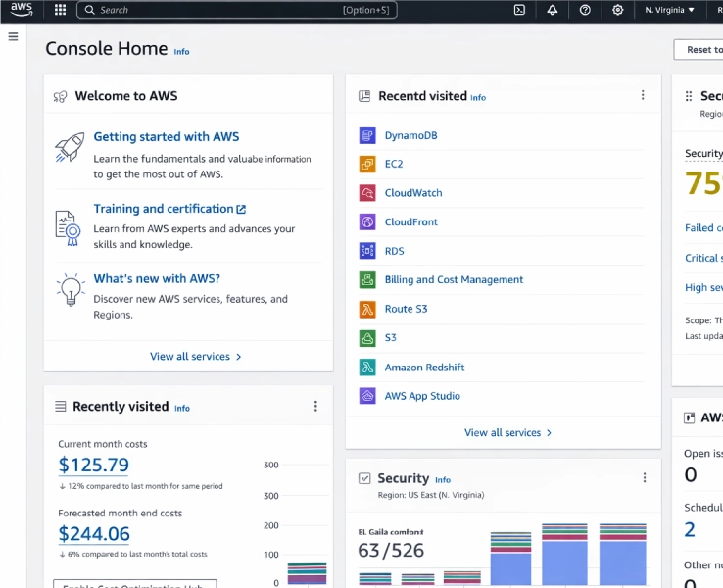Click the Welcome to AWS widget icon
The image size is (723, 588).
click(x=60, y=96)
